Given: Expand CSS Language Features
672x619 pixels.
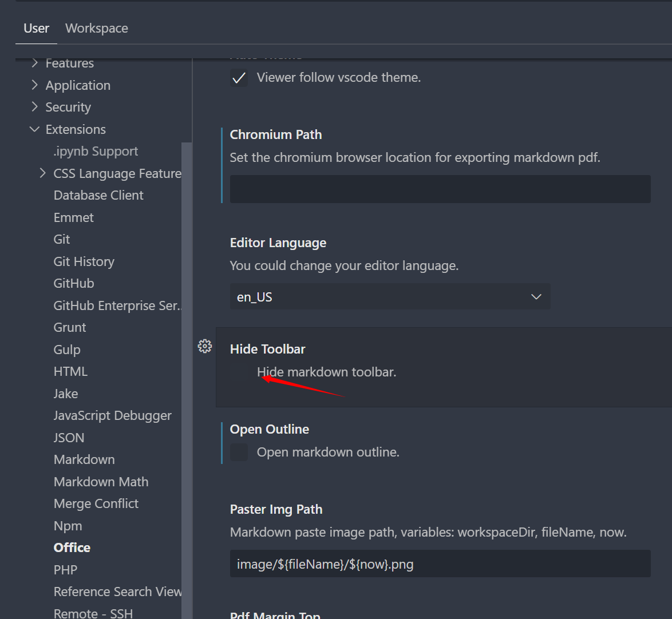Looking at the screenshot, I should click(x=42, y=173).
